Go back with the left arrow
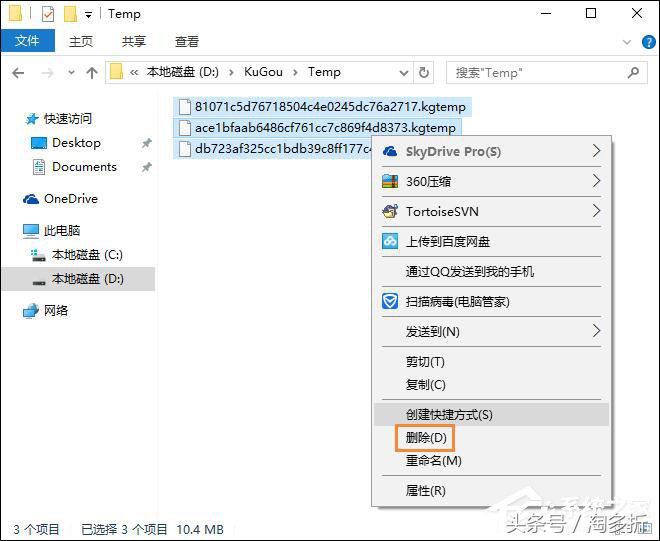660x541 pixels. (18, 73)
